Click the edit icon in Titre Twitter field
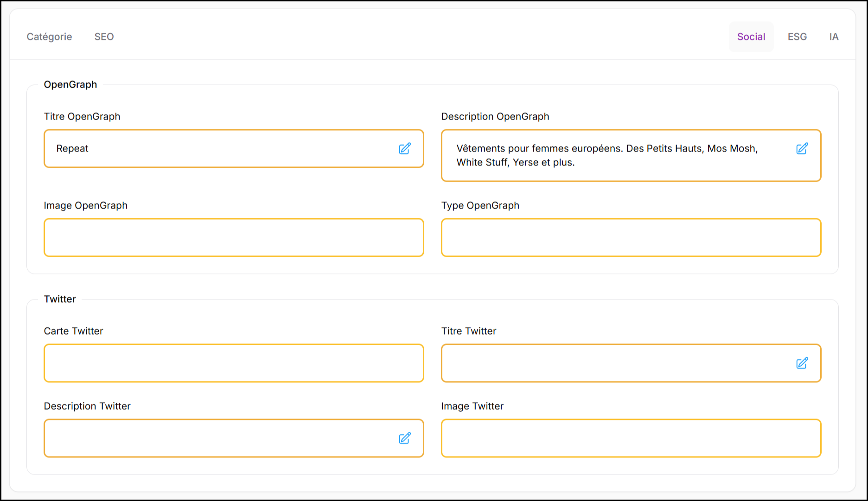 tap(802, 363)
